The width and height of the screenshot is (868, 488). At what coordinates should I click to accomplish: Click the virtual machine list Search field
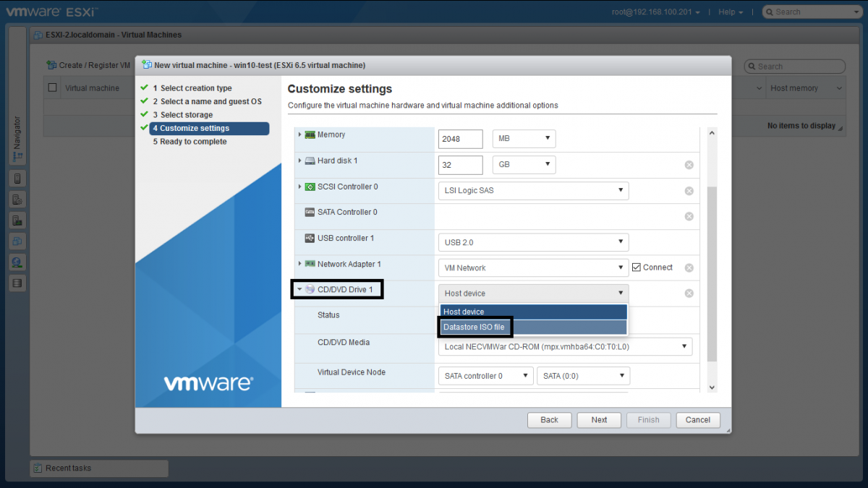tap(794, 67)
